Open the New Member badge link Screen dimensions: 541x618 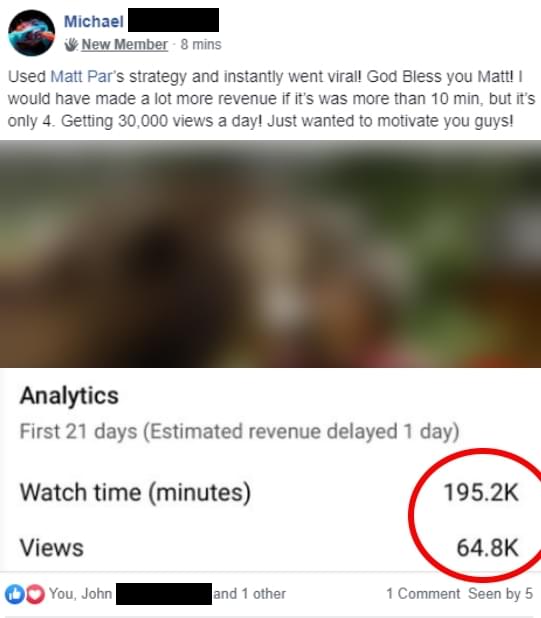pyautogui.click(x=125, y=45)
